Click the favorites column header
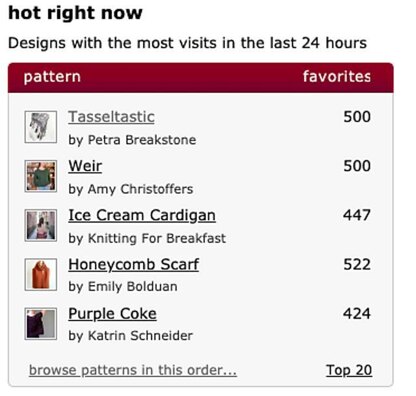The width and height of the screenshot is (416, 396). (x=337, y=77)
